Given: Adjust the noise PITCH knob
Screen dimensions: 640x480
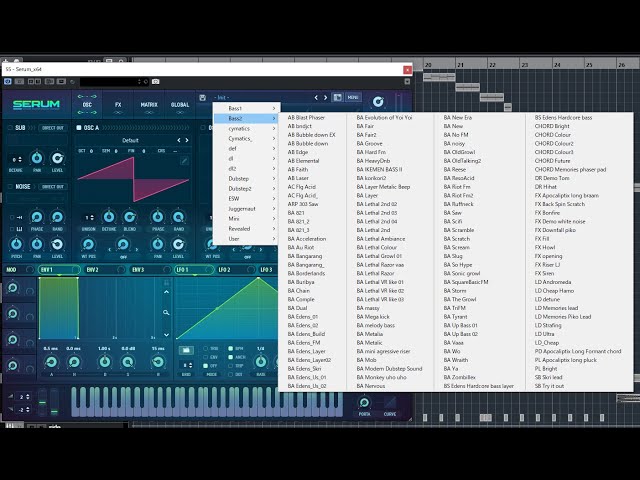Looking at the screenshot, I should pos(16,244).
